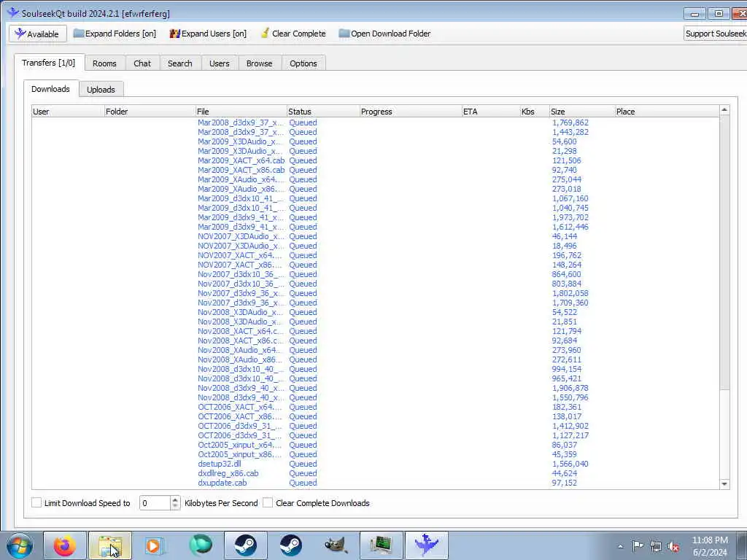Click scrollbar up arrow in downloads list

point(724,110)
